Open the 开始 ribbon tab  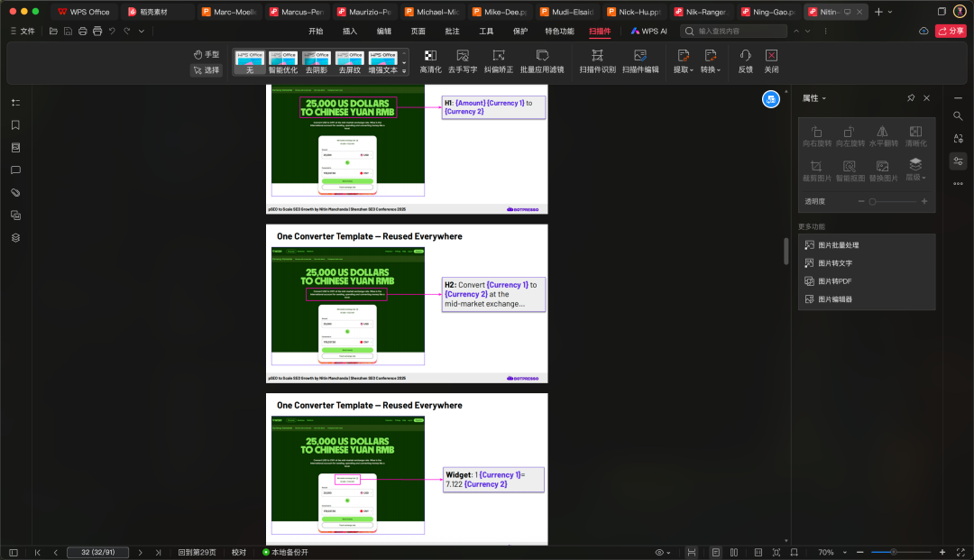[316, 31]
